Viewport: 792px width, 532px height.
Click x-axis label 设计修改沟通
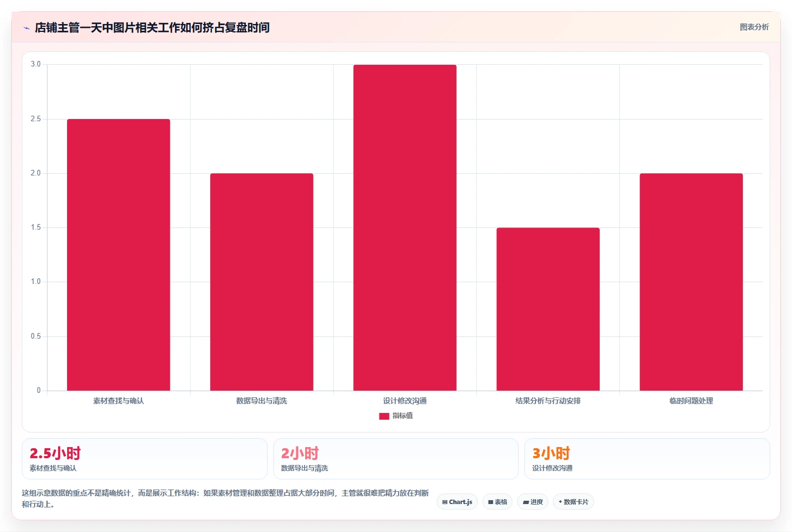[405, 401]
